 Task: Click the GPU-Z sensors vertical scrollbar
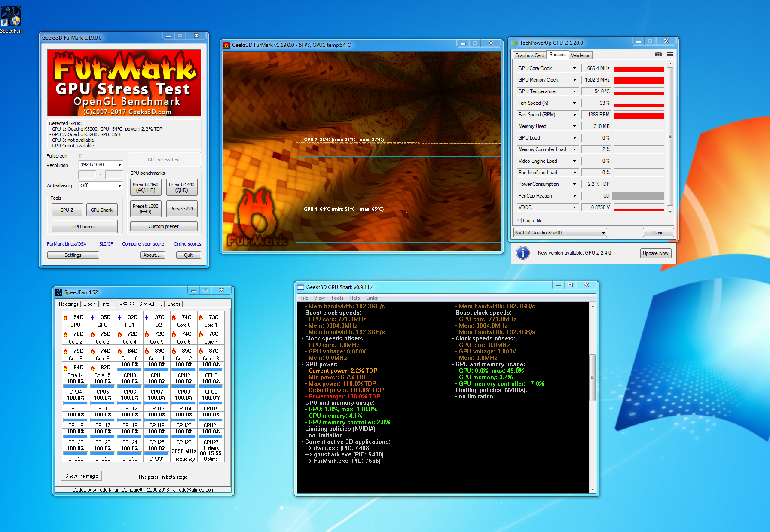tap(670, 137)
